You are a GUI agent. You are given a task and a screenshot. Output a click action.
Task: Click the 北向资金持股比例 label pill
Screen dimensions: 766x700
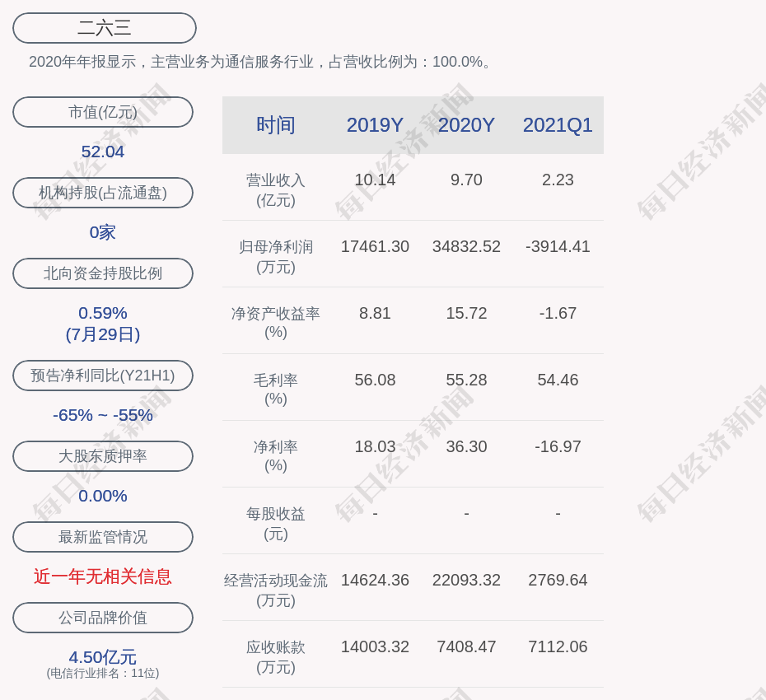pos(103,273)
